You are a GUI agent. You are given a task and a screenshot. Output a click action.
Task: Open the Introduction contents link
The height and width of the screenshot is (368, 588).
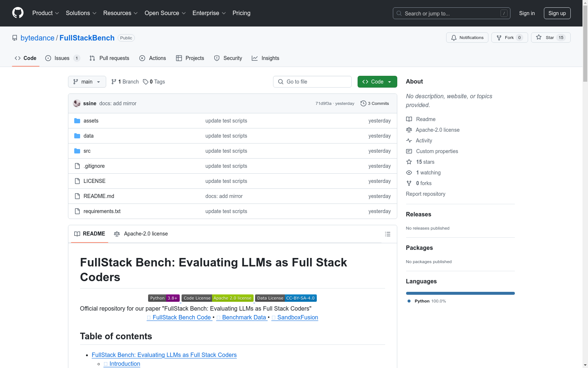click(122, 364)
